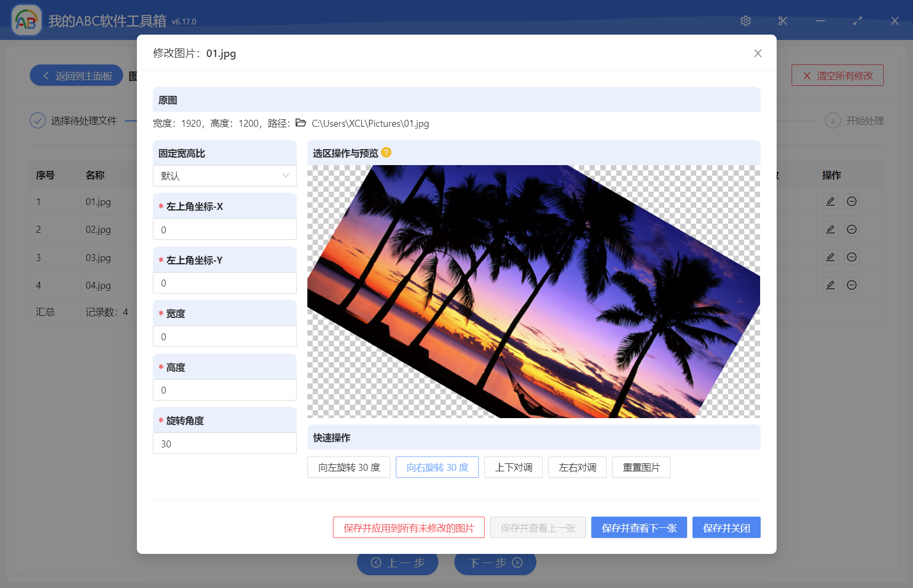
Task: Open the 固定宽高比 dropdown set to 默认
Action: click(x=225, y=176)
